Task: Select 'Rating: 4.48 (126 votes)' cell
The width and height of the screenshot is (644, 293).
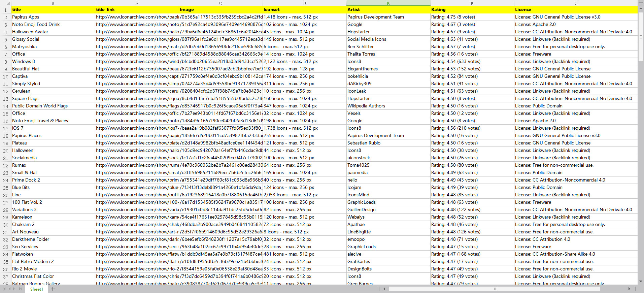Action: 472,232
